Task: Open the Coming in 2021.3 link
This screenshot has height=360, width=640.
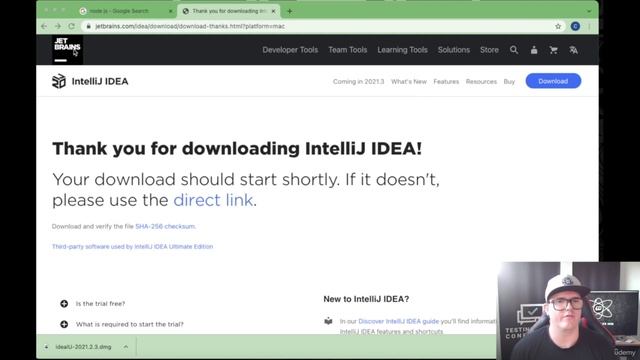Action: tap(358, 82)
